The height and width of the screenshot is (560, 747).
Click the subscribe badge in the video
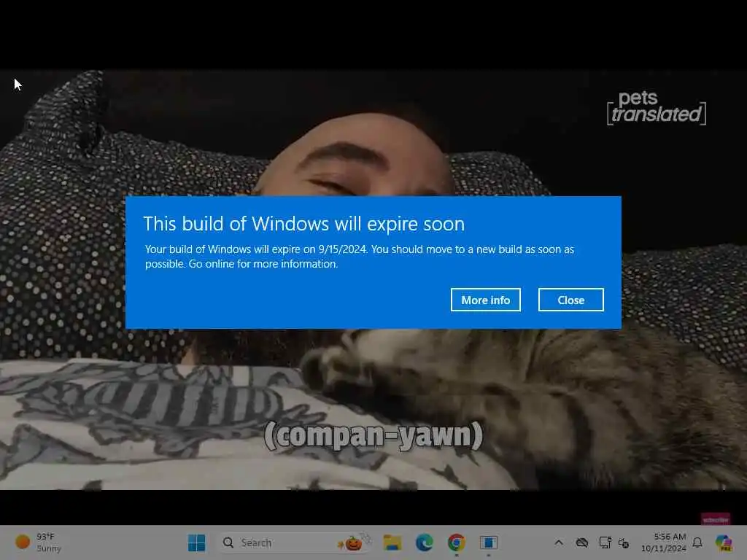[716, 519]
